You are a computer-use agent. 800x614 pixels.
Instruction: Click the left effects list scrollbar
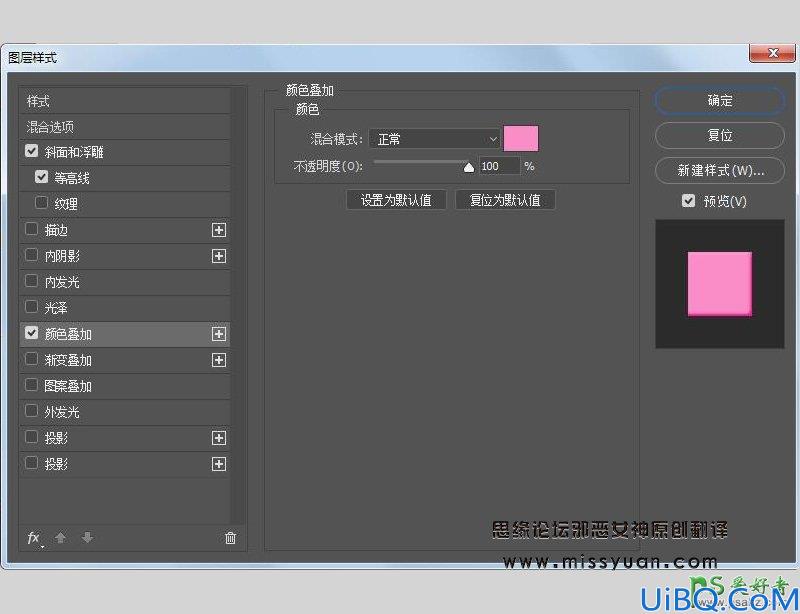click(x=239, y=306)
